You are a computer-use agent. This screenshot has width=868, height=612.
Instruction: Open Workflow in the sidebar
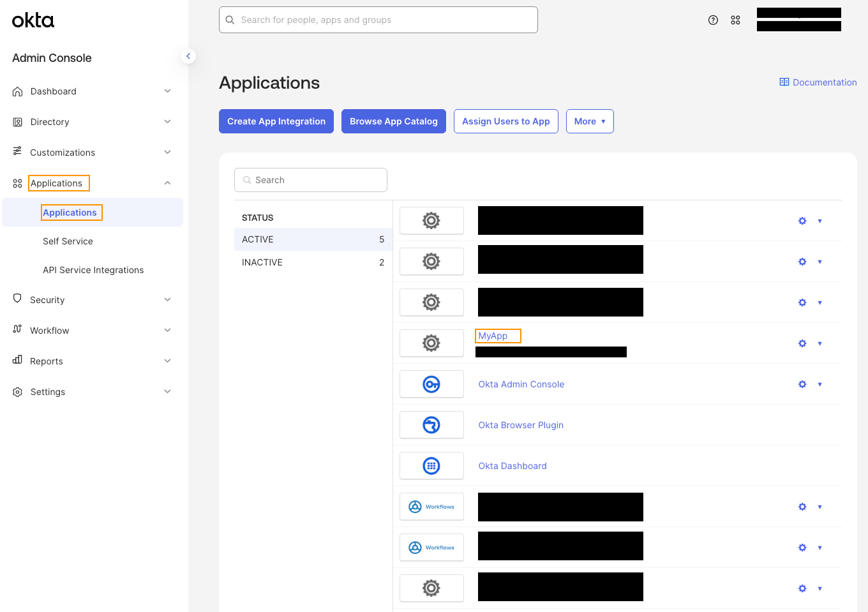click(x=50, y=331)
